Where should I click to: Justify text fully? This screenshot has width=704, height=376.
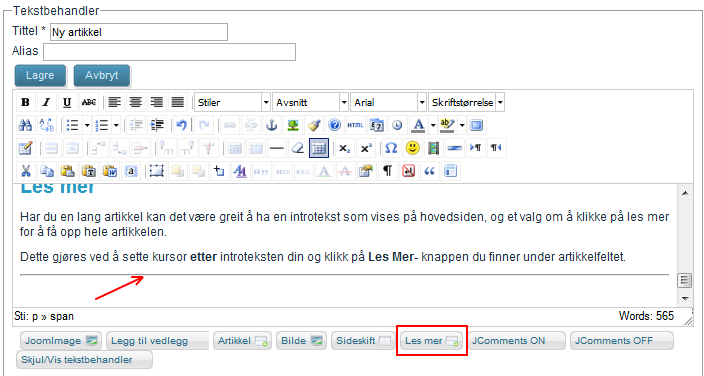[178, 102]
